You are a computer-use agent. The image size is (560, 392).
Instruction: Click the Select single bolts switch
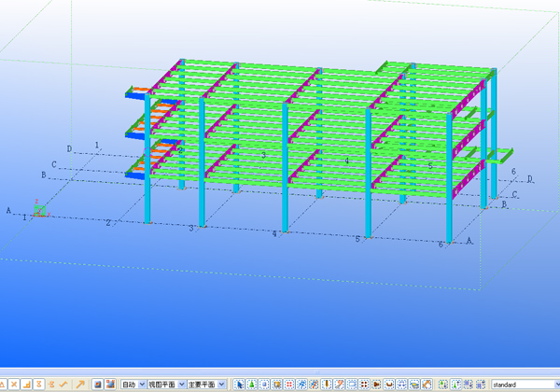point(376,385)
